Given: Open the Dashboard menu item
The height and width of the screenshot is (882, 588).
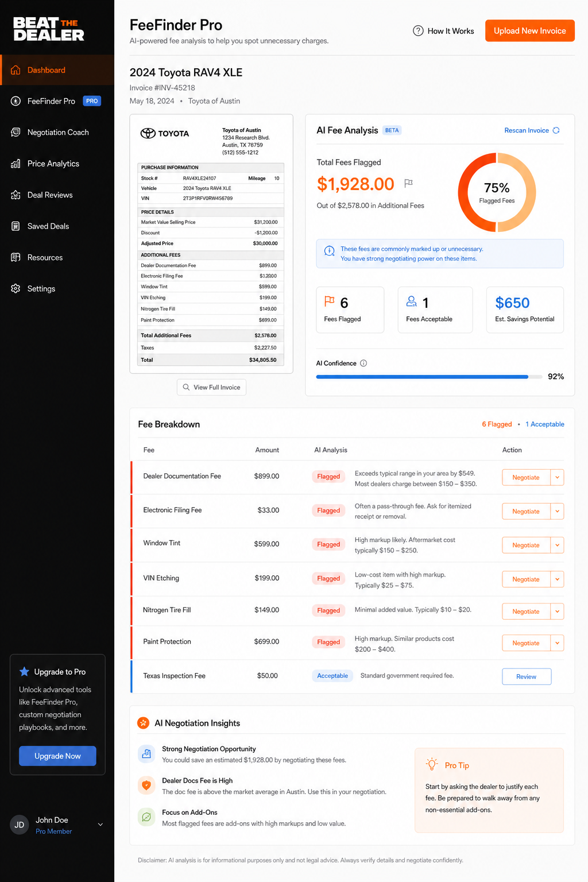Looking at the screenshot, I should 57,70.
